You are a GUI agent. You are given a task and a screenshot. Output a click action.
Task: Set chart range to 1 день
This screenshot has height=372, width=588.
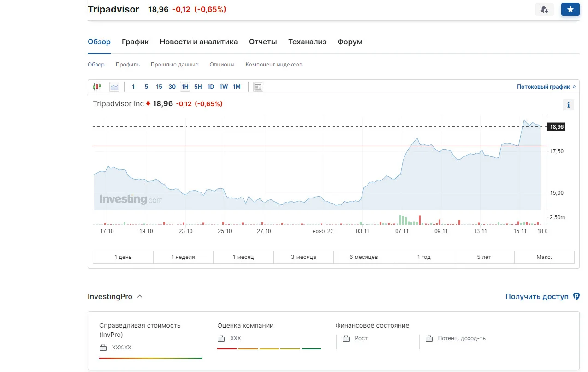pos(123,257)
